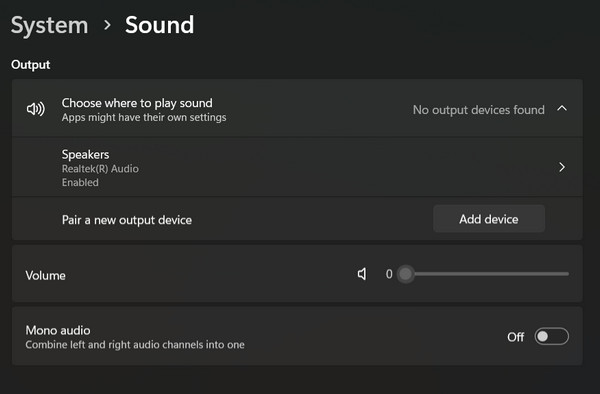Collapse the Choose where to play sound section
600x394 pixels.
tap(562, 109)
